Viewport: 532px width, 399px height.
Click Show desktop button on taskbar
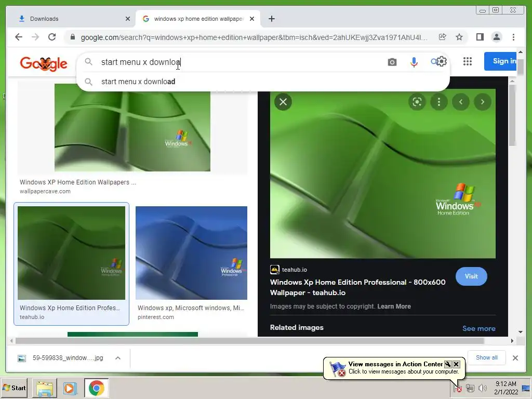pos(526,388)
